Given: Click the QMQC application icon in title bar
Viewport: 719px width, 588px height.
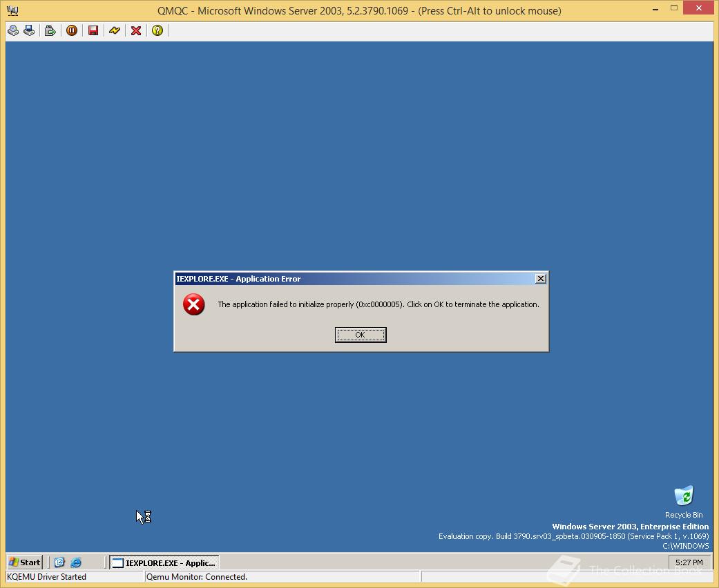Looking at the screenshot, I should [13, 10].
